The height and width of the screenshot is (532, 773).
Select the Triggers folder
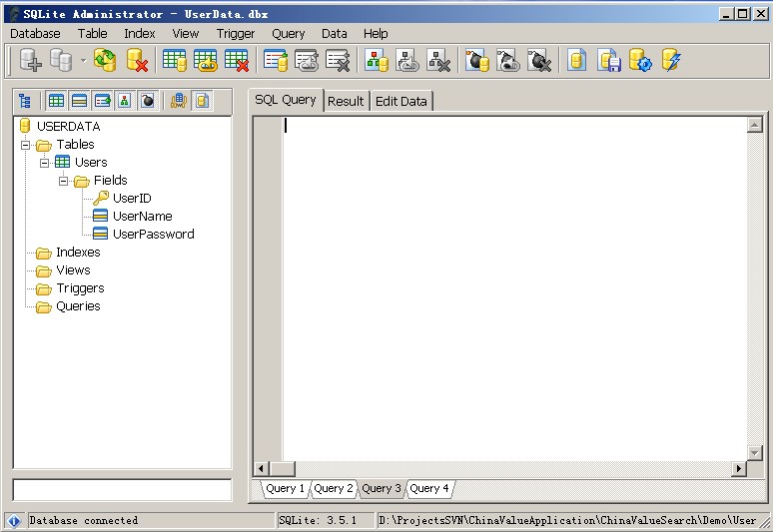80,288
